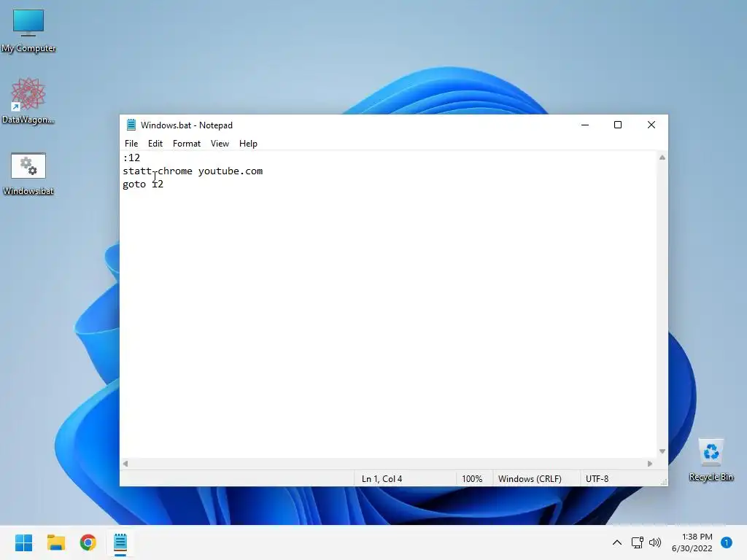
Task: Select the My Computer desktop icon
Action: click(x=28, y=31)
